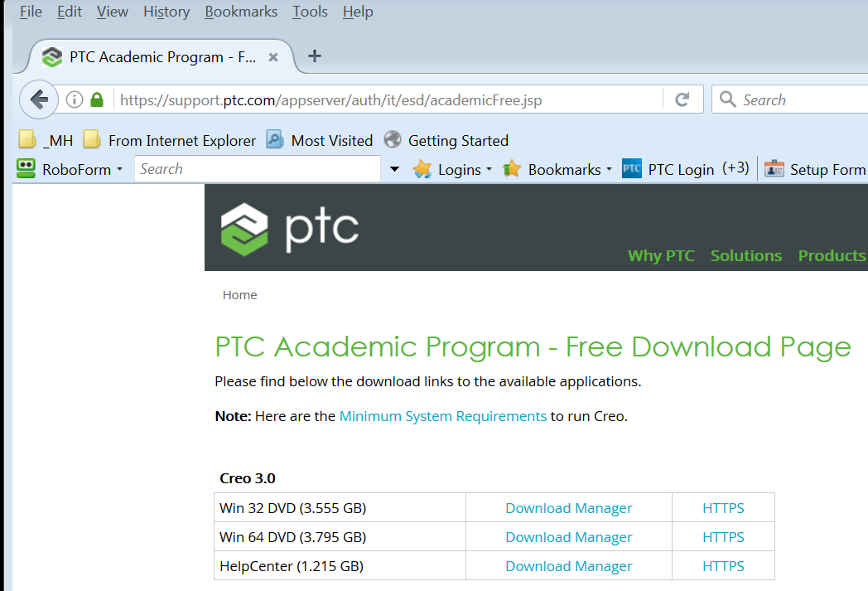
Task: Open Why PTC navigation link
Action: 661,256
